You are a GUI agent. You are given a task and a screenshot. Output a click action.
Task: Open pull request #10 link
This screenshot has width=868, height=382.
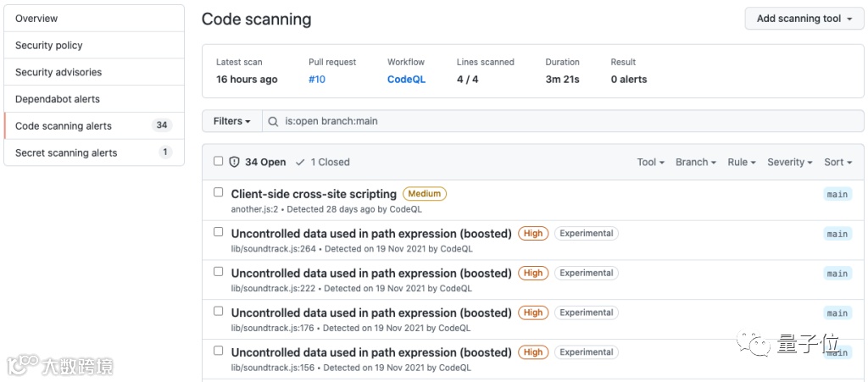(317, 80)
